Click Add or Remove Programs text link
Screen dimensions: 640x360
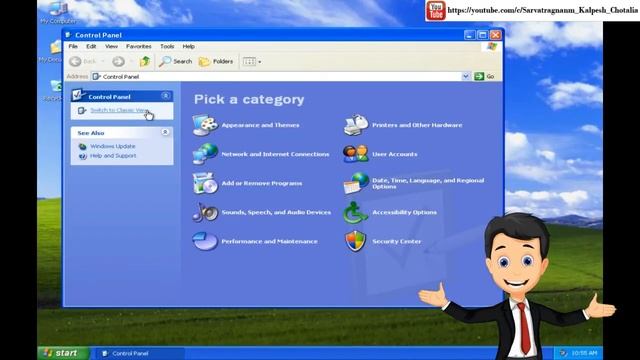pos(262,183)
